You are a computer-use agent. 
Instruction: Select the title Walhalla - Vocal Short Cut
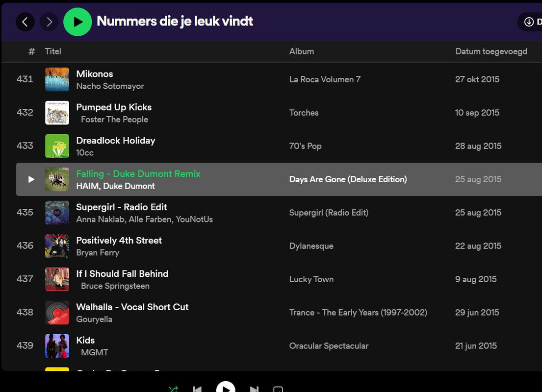tap(132, 307)
